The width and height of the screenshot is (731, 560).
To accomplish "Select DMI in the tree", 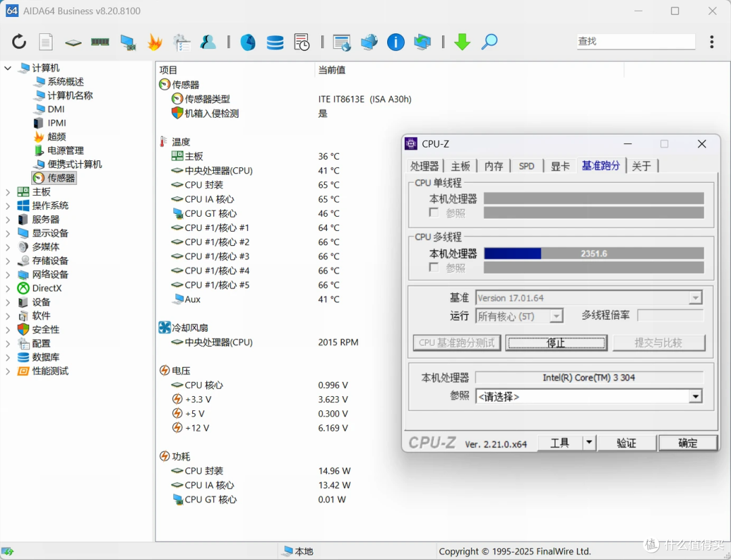I will (x=56, y=109).
